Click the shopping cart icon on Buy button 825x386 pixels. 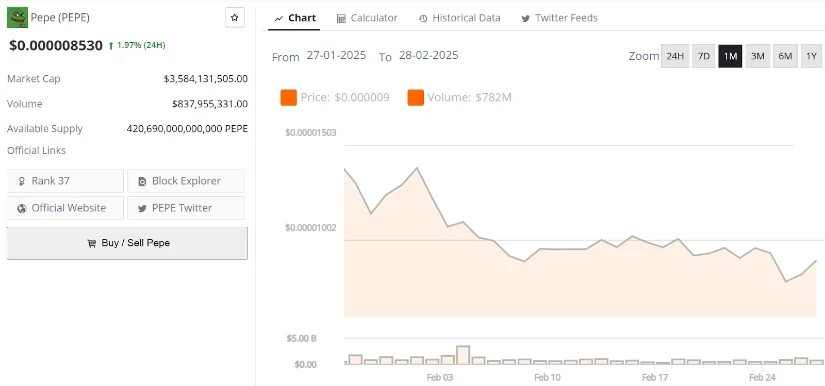[x=92, y=243]
